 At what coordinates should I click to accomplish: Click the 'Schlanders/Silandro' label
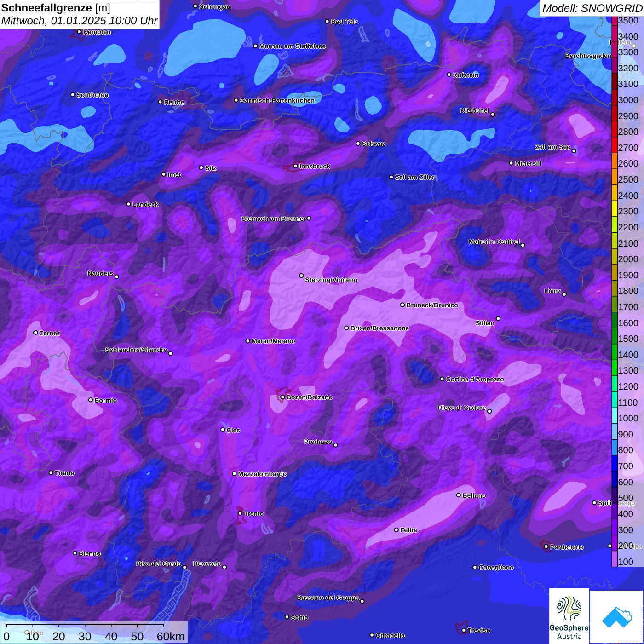click(136, 350)
